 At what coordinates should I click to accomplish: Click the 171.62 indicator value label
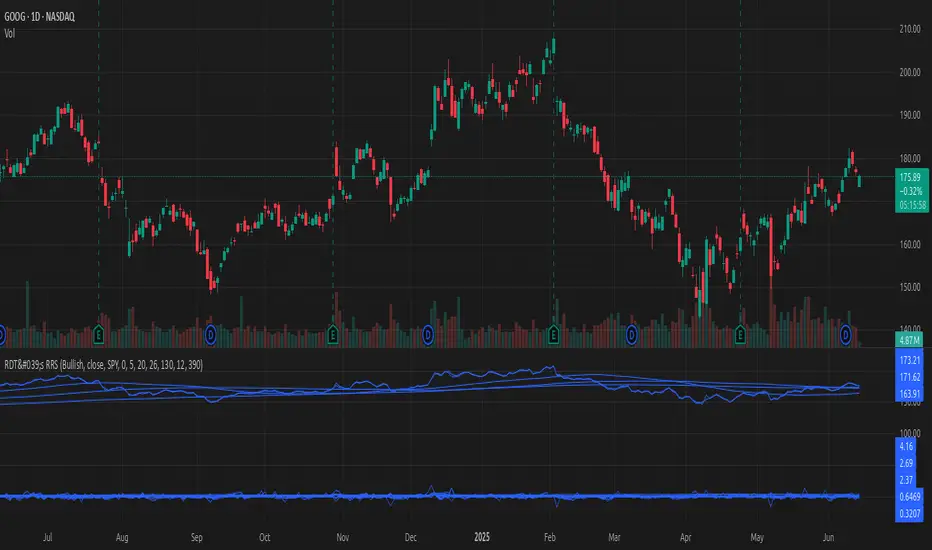(x=910, y=377)
